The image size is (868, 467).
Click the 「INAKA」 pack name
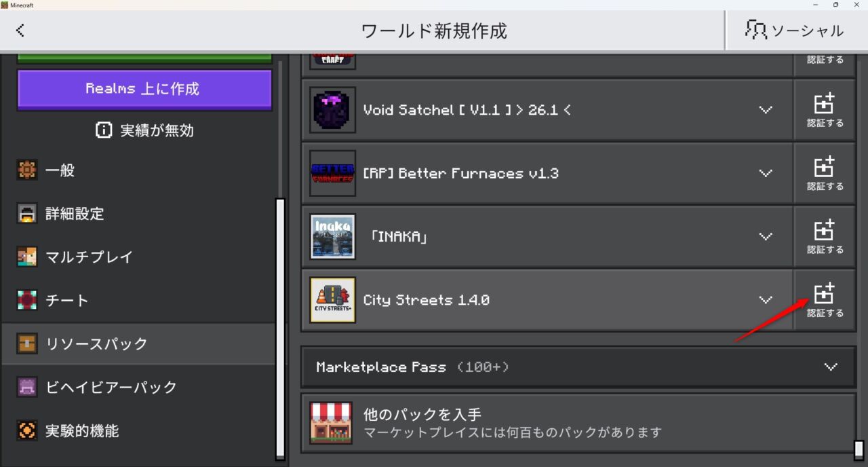pyautogui.click(x=399, y=236)
